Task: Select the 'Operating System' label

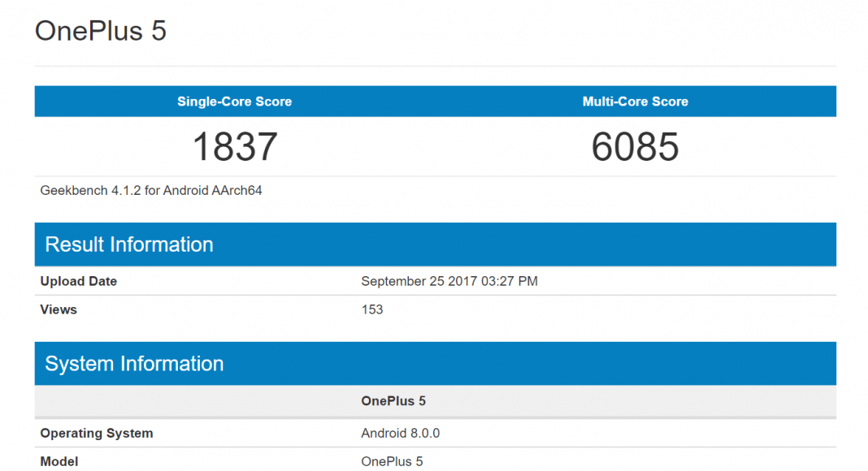Action: pos(97,434)
